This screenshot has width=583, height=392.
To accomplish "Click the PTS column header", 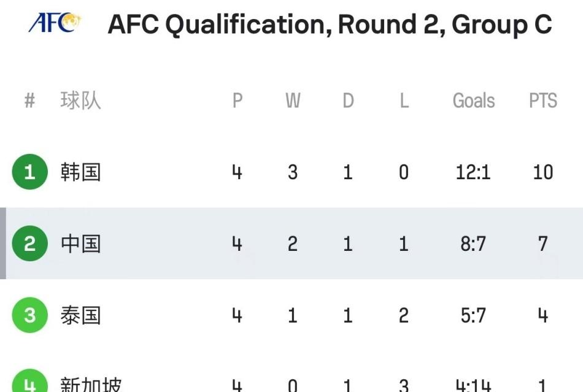I will [543, 101].
